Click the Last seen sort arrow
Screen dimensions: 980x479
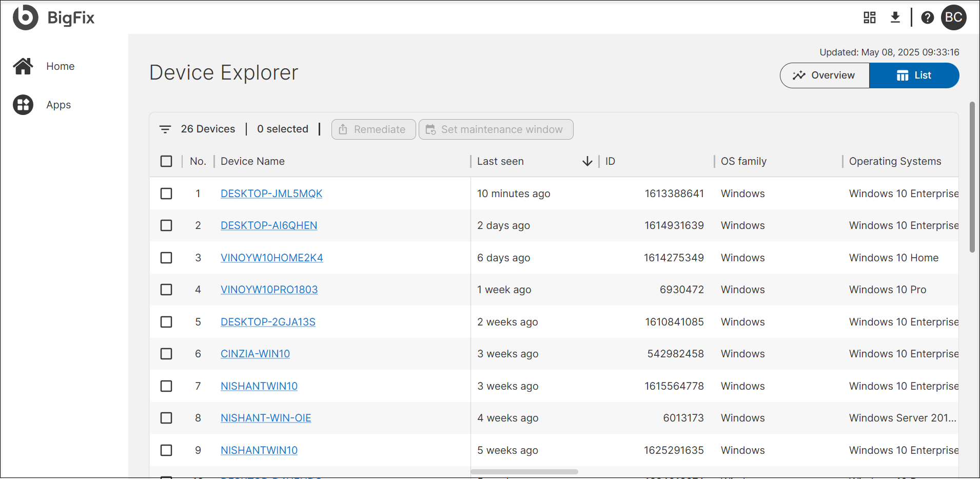586,161
